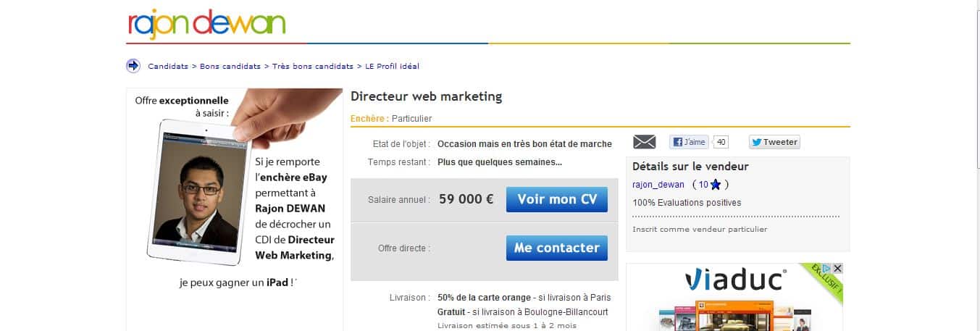This screenshot has height=331, width=980.
Task: Open the Candidats breadcrumb link
Action: (x=168, y=66)
